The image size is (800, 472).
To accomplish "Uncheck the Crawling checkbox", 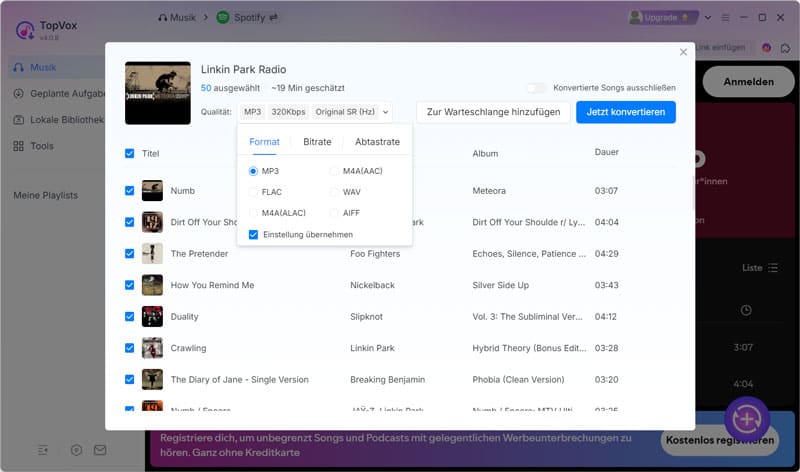I will [130, 348].
